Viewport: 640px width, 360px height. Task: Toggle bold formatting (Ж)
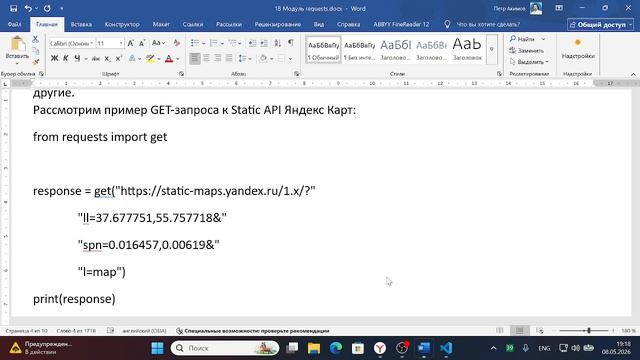click(x=54, y=59)
